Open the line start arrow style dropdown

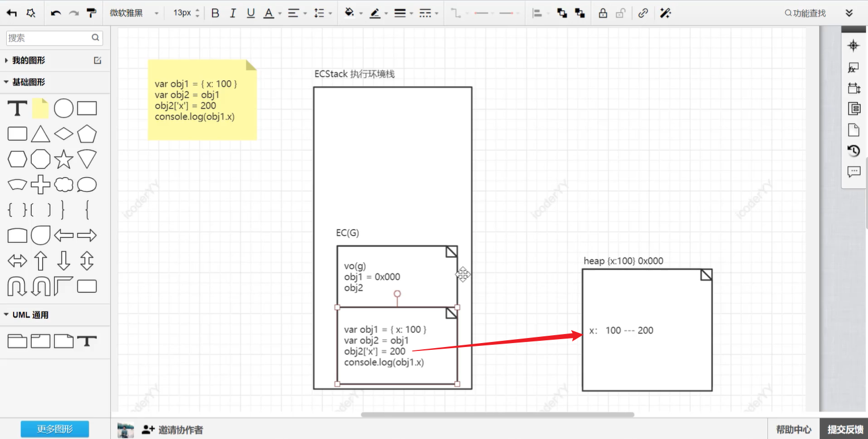(484, 13)
